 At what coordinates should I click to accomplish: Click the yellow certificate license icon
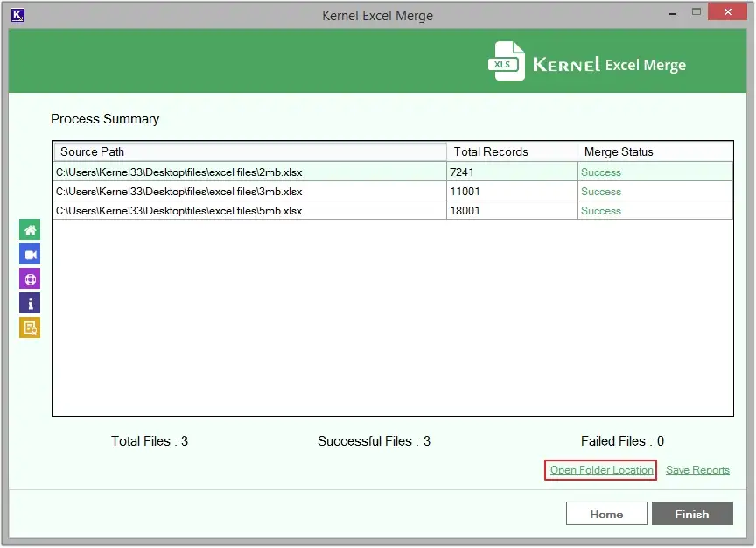point(30,328)
